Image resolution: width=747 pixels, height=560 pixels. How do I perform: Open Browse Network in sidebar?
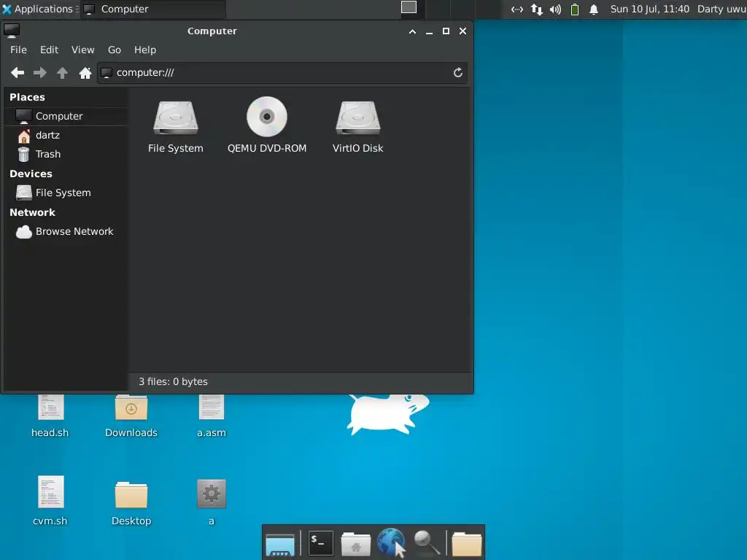point(66,231)
